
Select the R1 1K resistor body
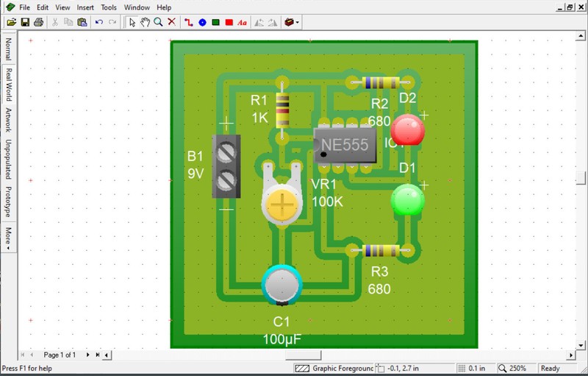click(x=282, y=111)
